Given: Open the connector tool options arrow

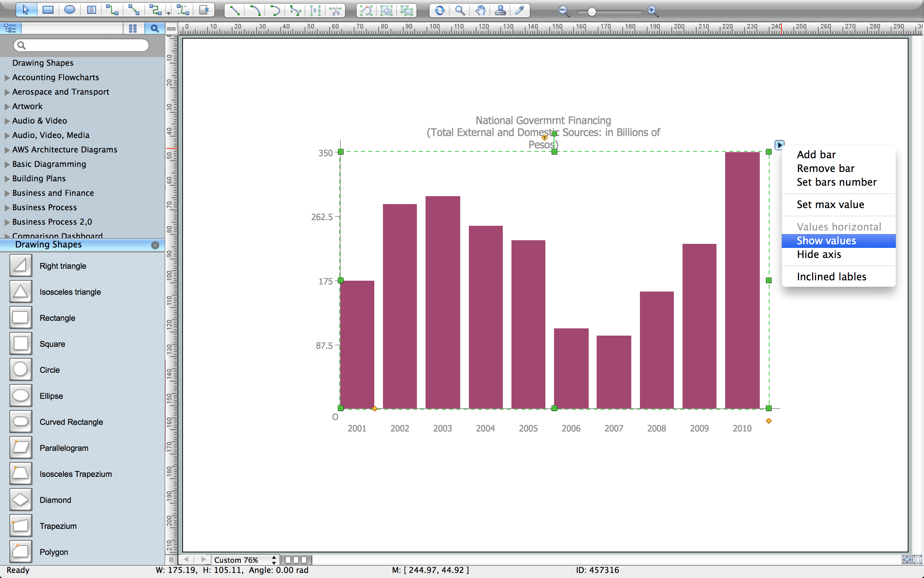Looking at the screenshot, I should [x=169, y=13].
